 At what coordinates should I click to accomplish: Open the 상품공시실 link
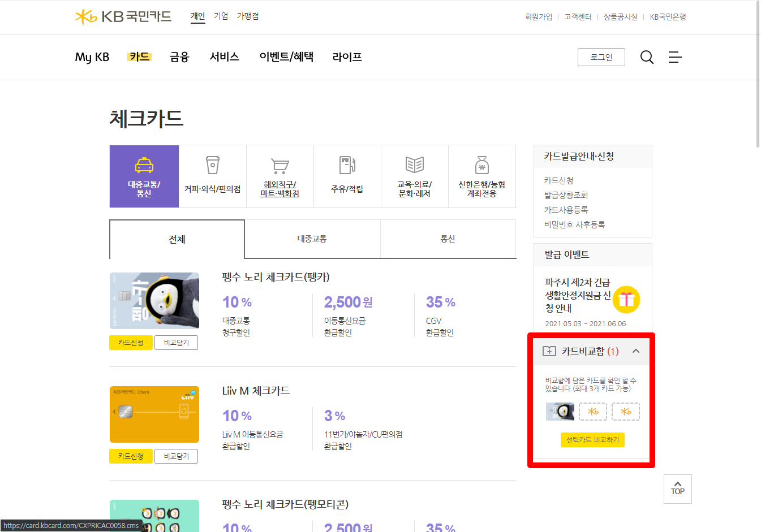620,17
